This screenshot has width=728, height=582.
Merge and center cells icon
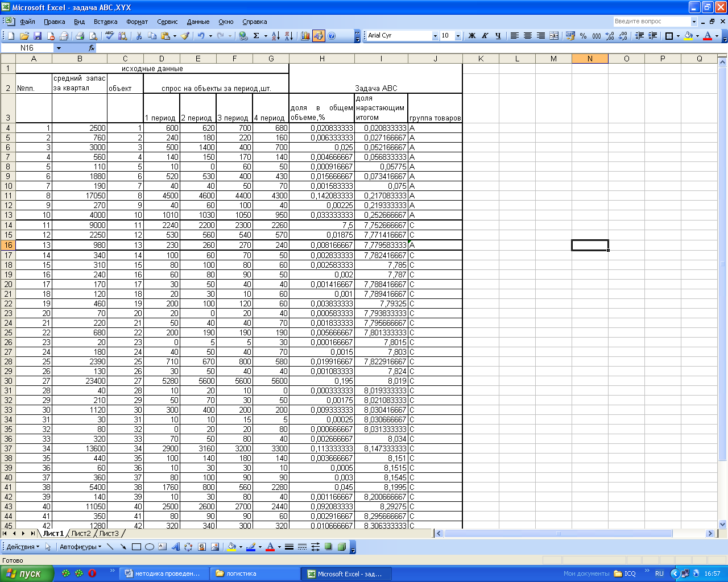tap(554, 36)
